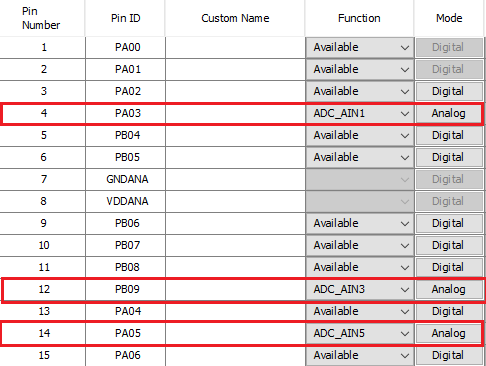Image resolution: width=486 pixels, height=366 pixels.
Task: Open the Function dropdown for pin PA06
Action: 360,355
